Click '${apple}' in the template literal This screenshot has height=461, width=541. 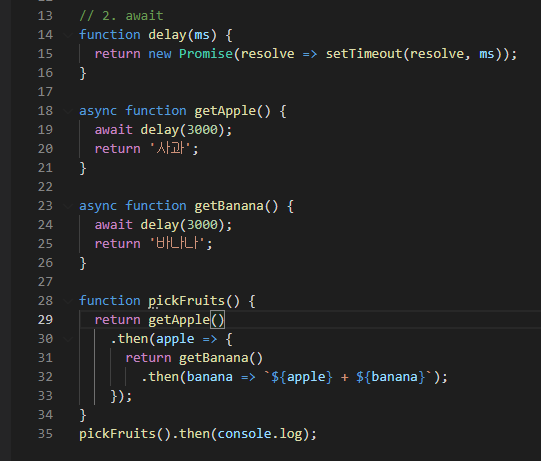(x=302, y=376)
